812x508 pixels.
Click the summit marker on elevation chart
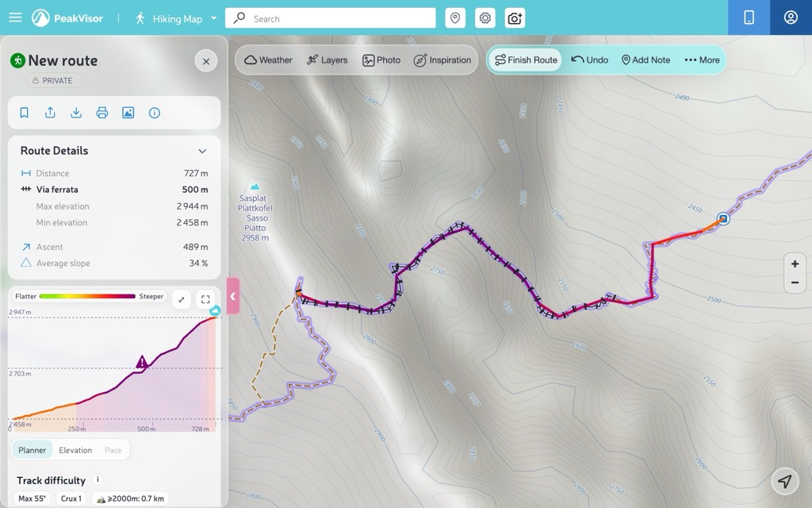coord(215,310)
